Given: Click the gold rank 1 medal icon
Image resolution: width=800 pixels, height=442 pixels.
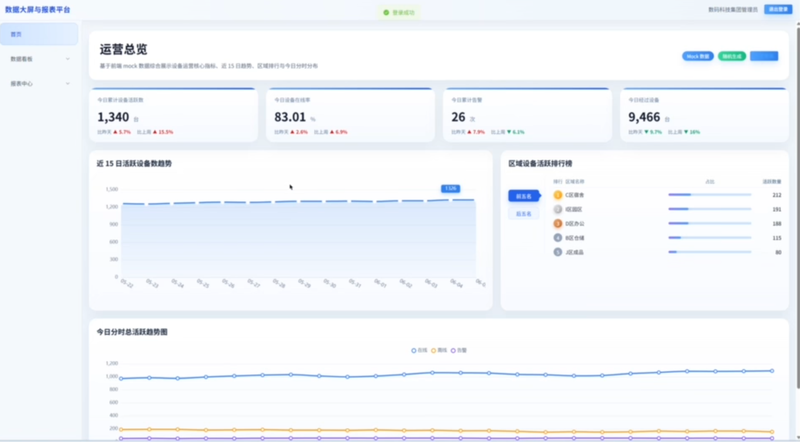Looking at the screenshot, I should coord(558,195).
